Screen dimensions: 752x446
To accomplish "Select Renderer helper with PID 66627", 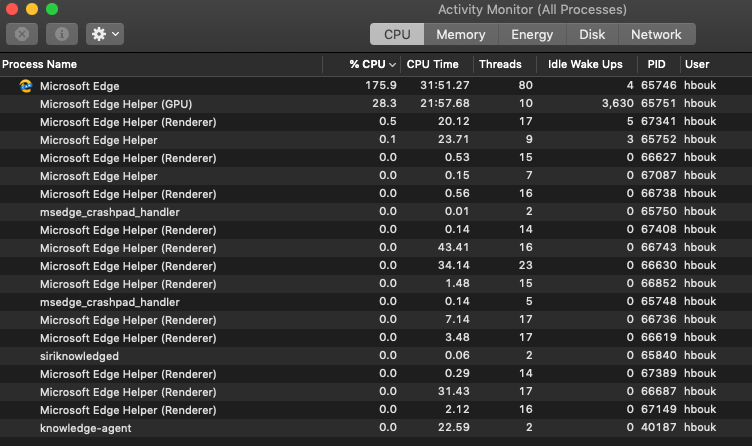I will (x=376, y=158).
